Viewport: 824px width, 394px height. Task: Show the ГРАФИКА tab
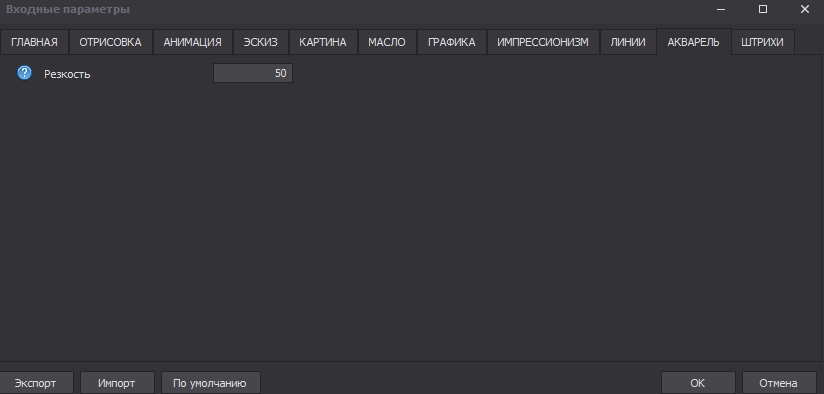click(451, 42)
